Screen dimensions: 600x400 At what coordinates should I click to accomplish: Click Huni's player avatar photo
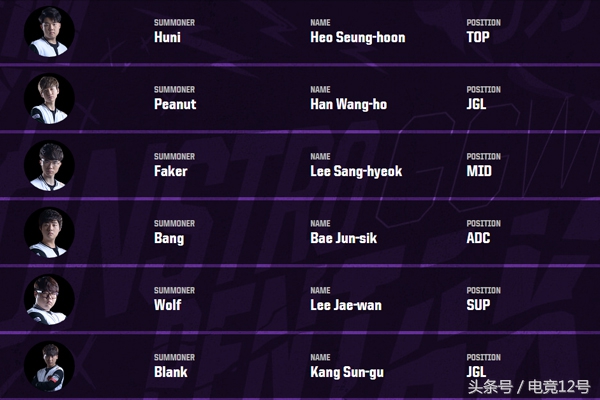(49, 31)
